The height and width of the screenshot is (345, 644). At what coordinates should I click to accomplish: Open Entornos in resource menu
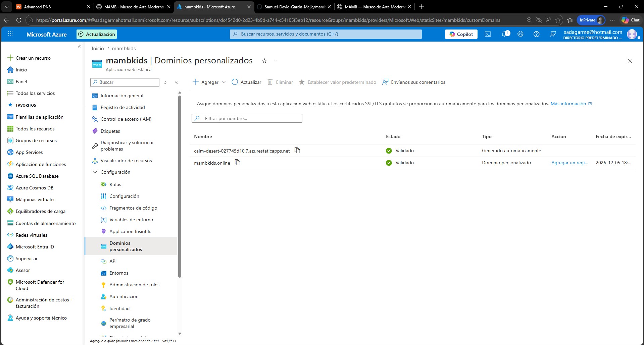tap(119, 273)
